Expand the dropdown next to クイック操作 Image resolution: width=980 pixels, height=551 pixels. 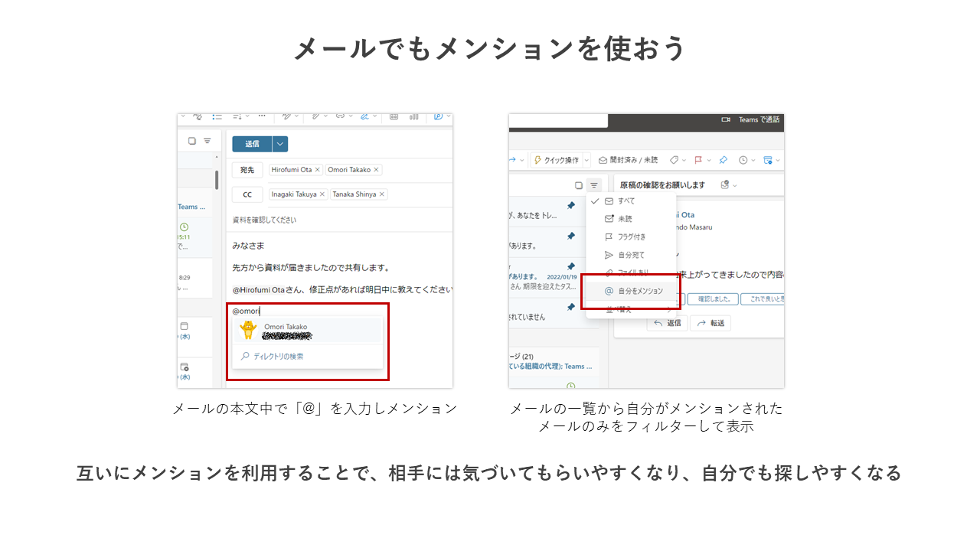[x=587, y=160]
